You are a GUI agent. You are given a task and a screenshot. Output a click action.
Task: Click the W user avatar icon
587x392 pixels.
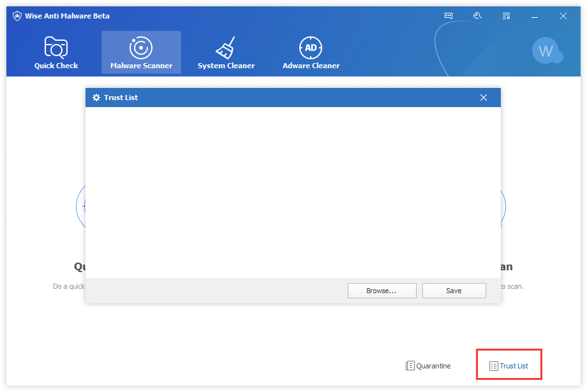547,51
